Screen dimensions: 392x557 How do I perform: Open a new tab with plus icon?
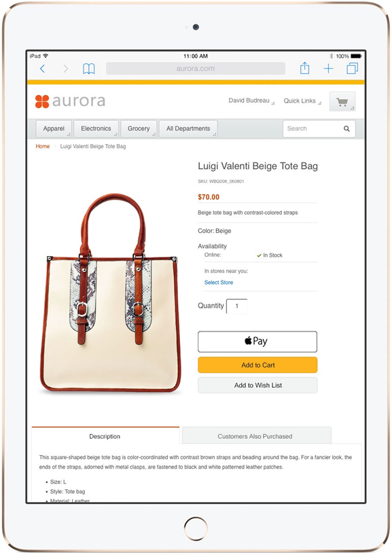point(328,69)
